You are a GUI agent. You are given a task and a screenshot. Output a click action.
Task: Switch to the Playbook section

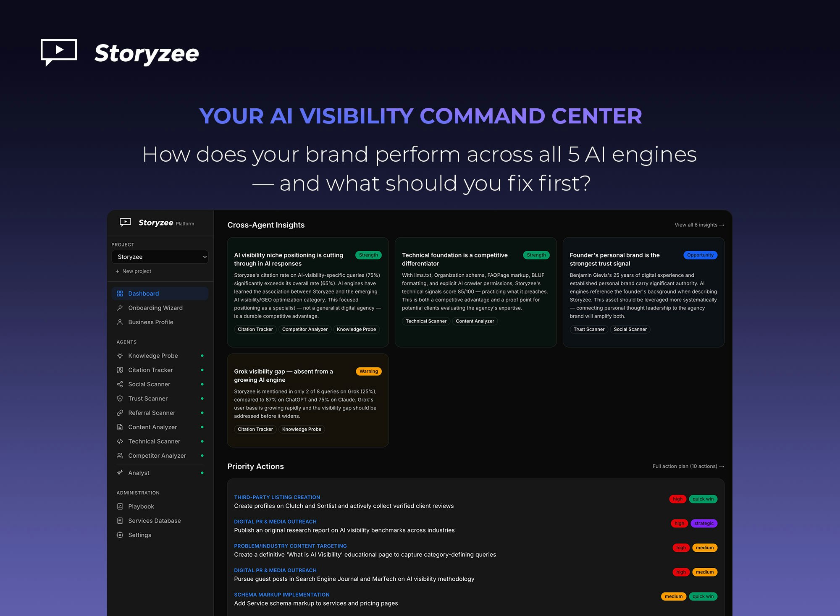[x=141, y=506]
